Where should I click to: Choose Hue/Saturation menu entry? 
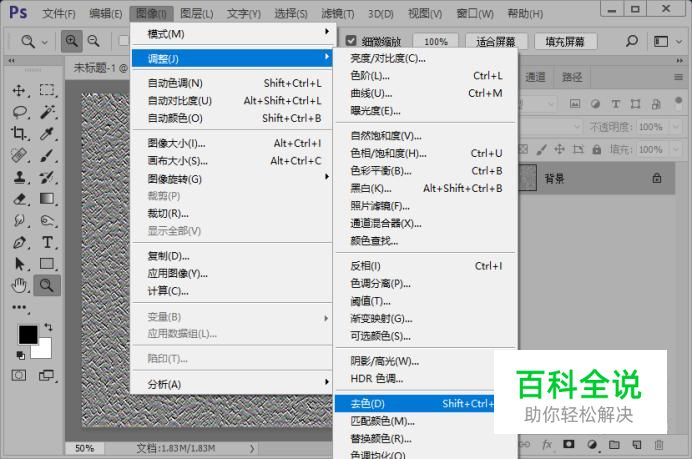426,153
